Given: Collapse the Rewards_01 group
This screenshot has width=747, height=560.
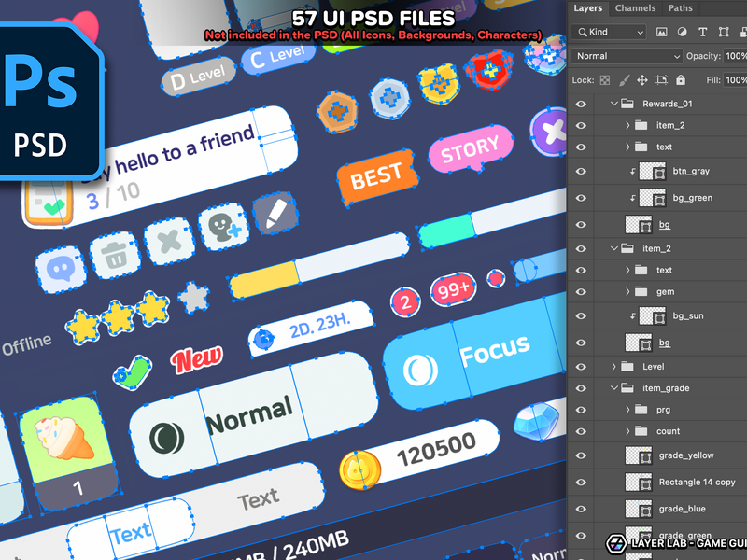Looking at the screenshot, I should (x=614, y=104).
